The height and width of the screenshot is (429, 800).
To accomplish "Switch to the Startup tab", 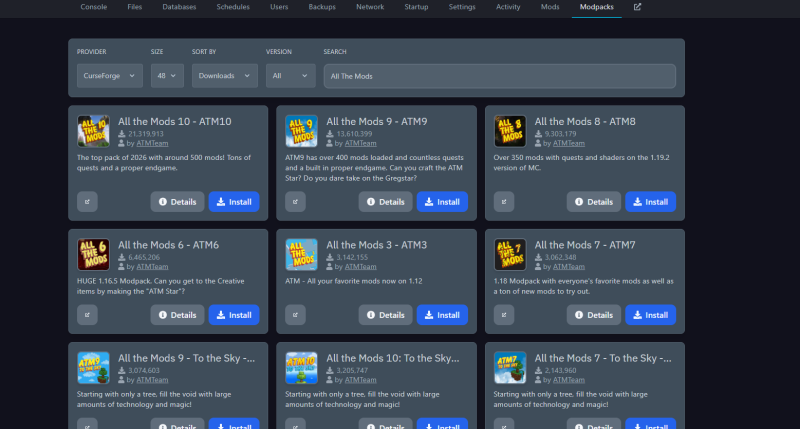I will click(x=416, y=7).
